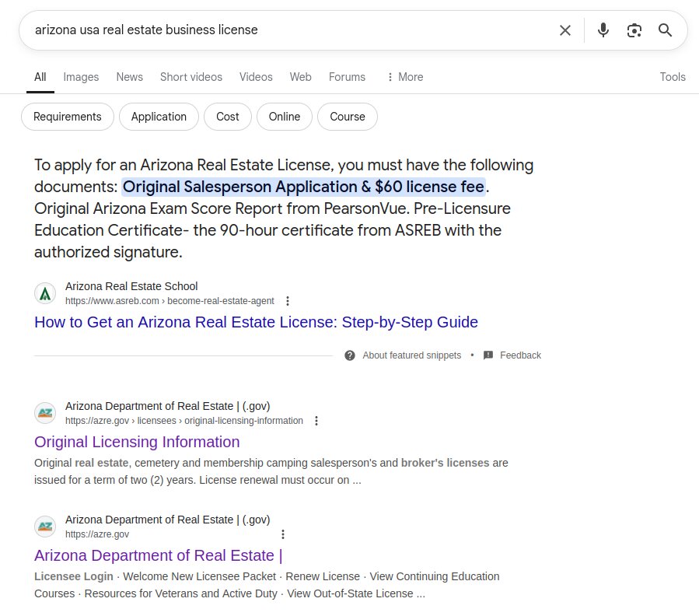
Task: Open the three-dot menu for Arizona Department result
Action: tap(283, 534)
